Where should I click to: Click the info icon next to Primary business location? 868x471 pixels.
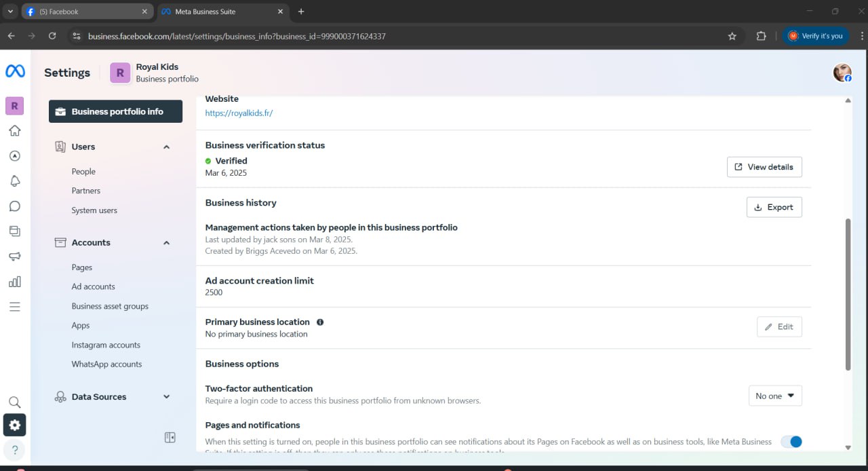click(320, 322)
